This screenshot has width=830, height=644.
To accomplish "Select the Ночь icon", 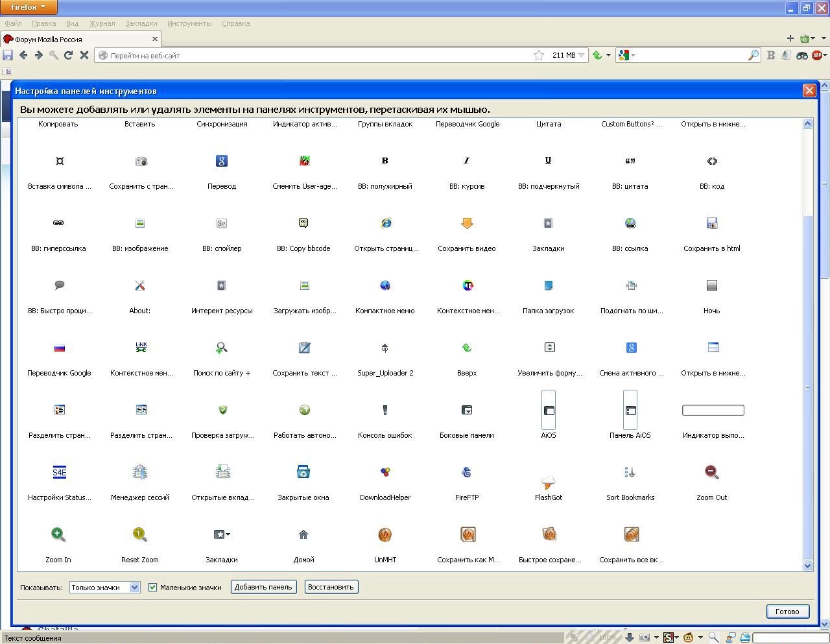I will pyautogui.click(x=711, y=285).
